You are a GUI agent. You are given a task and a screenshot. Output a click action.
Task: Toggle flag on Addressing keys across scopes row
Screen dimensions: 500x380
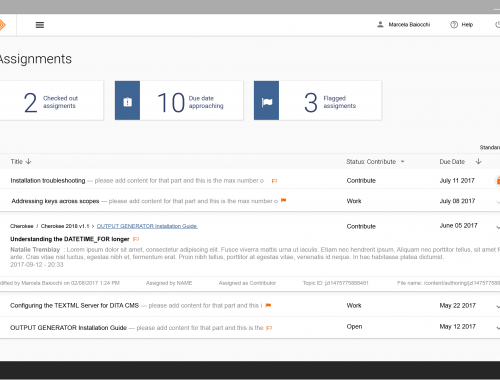284,201
